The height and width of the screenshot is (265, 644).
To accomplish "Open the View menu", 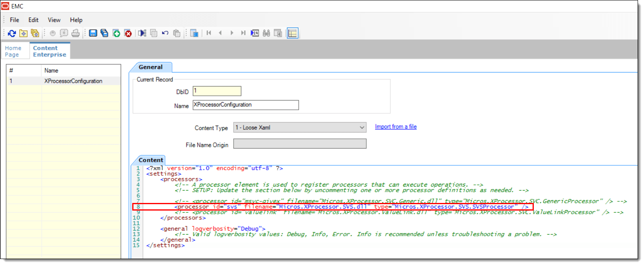I will pyautogui.click(x=54, y=20).
